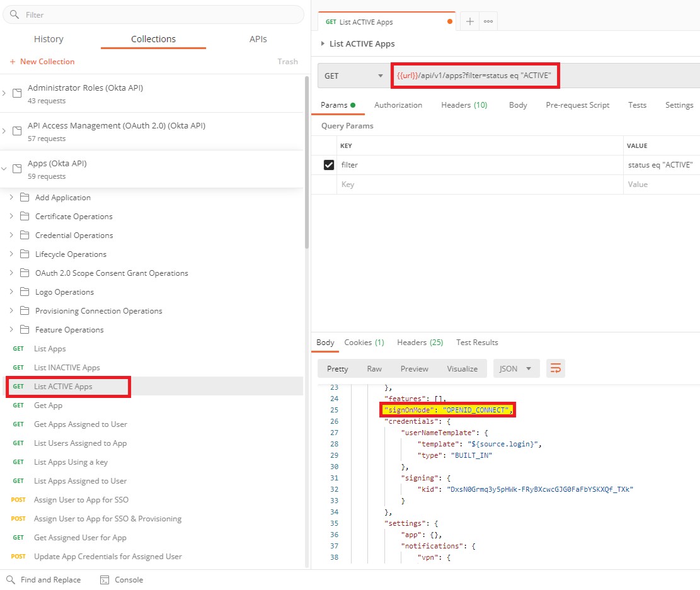The image size is (700, 590).
Task: Click the plus icon to open new tab
Action: click(x=469, y=21)
